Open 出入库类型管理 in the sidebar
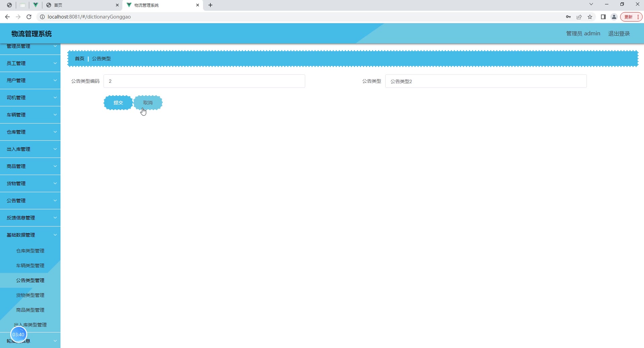Image resolution: width=644 pixels, height=348 pixels. click(30, 325)
